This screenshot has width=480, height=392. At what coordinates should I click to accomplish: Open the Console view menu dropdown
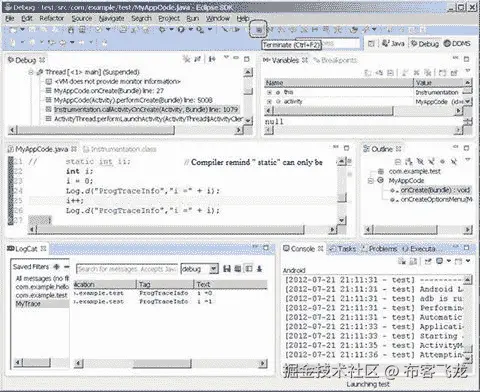pyautogui.click(x=468, y=261)
